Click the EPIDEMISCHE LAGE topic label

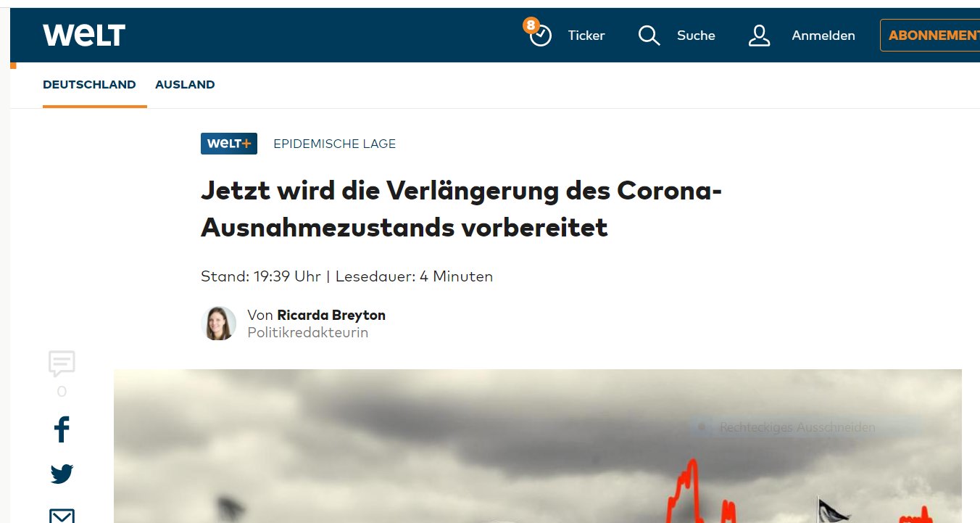pos(334,143)
